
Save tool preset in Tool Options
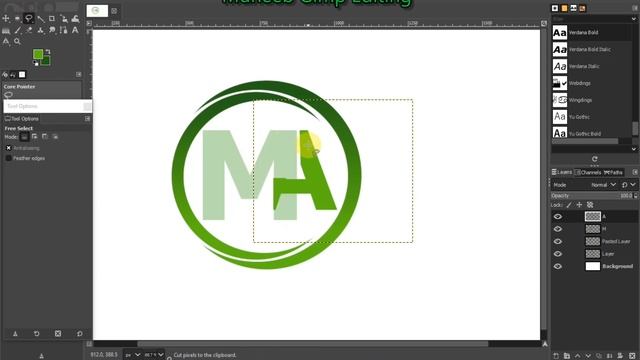click(15, 333)
